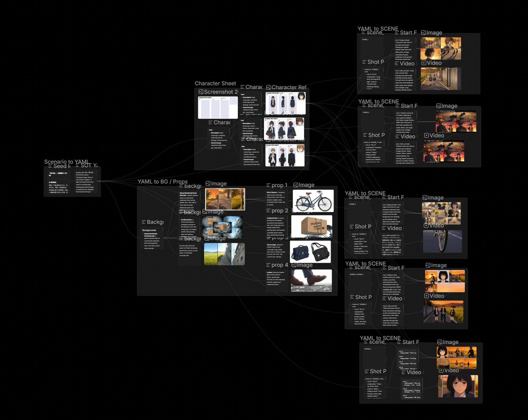The width and height of the screenshot is (528, 420).
Task: Select the brown-haired boy character reference sheet
Action: 284,155
